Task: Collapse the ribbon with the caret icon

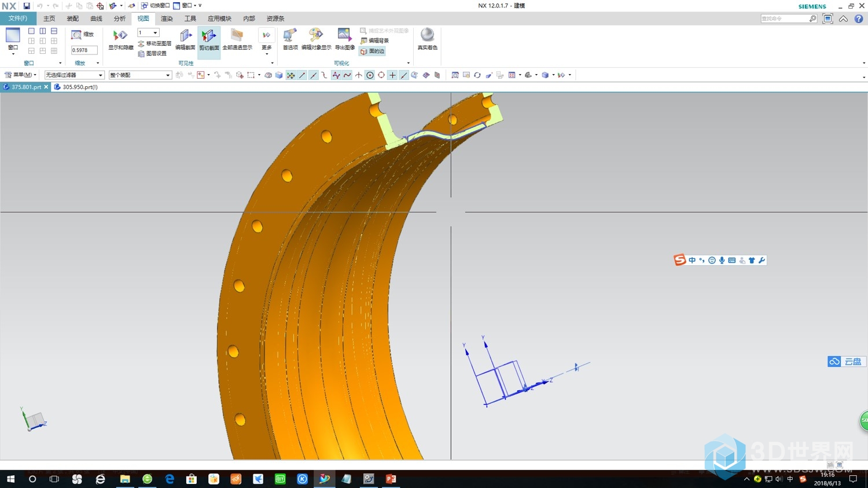Action: click(844, 19)
